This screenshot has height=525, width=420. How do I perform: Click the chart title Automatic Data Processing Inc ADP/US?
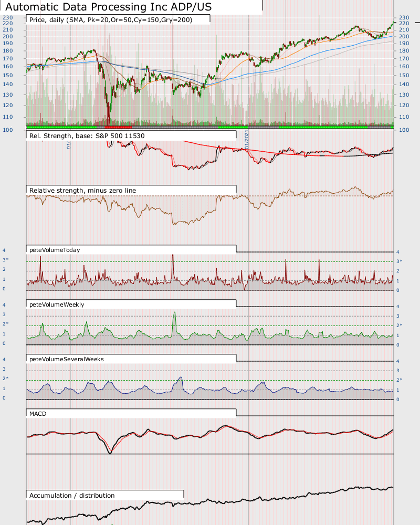(x=109, y=7)
